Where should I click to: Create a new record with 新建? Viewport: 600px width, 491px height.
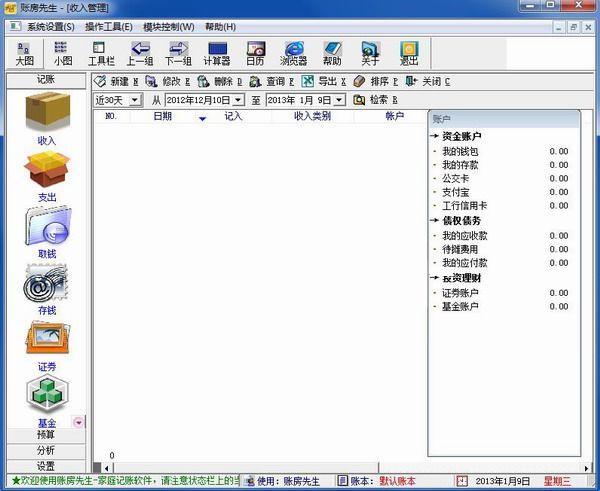117,82
